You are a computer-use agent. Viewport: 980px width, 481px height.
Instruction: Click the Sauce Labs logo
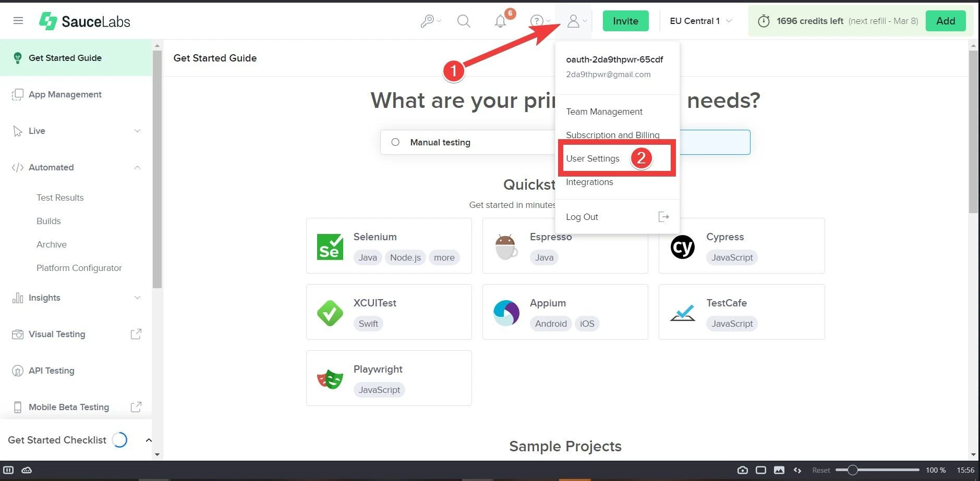click(84, 21)
